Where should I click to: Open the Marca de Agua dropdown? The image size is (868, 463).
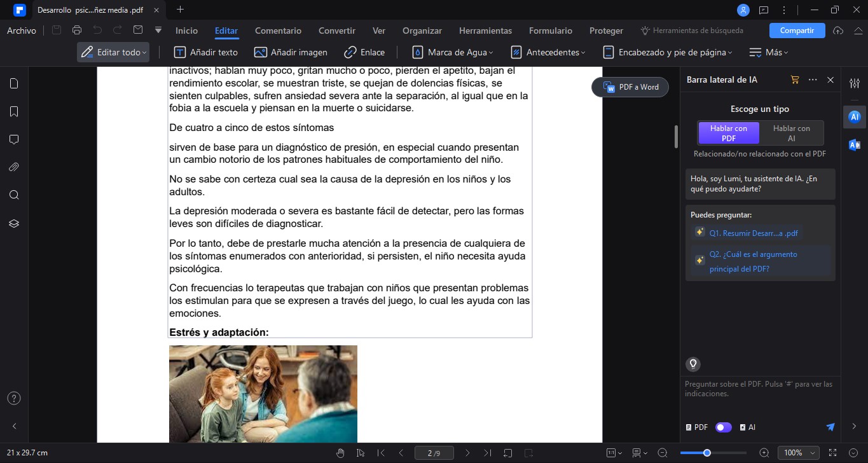click(453, 52)
